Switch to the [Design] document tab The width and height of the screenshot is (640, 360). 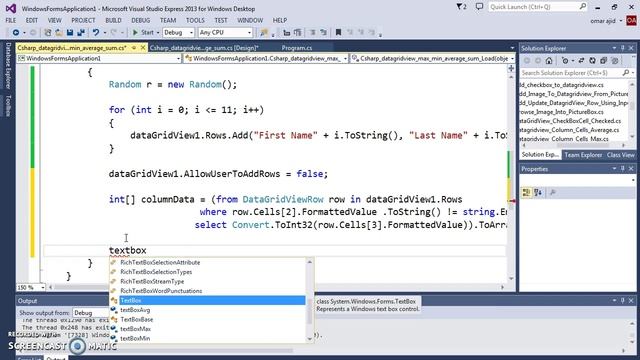(x=204, y=48)
